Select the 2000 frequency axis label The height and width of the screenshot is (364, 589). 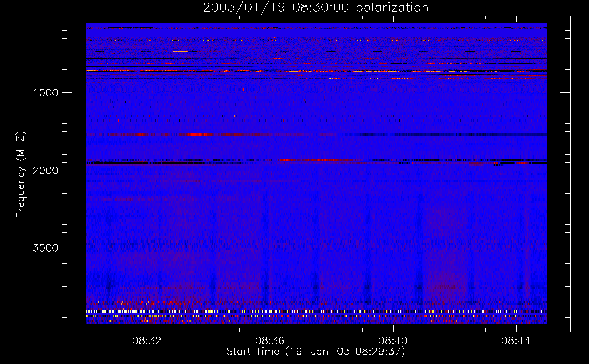[46, 170]
